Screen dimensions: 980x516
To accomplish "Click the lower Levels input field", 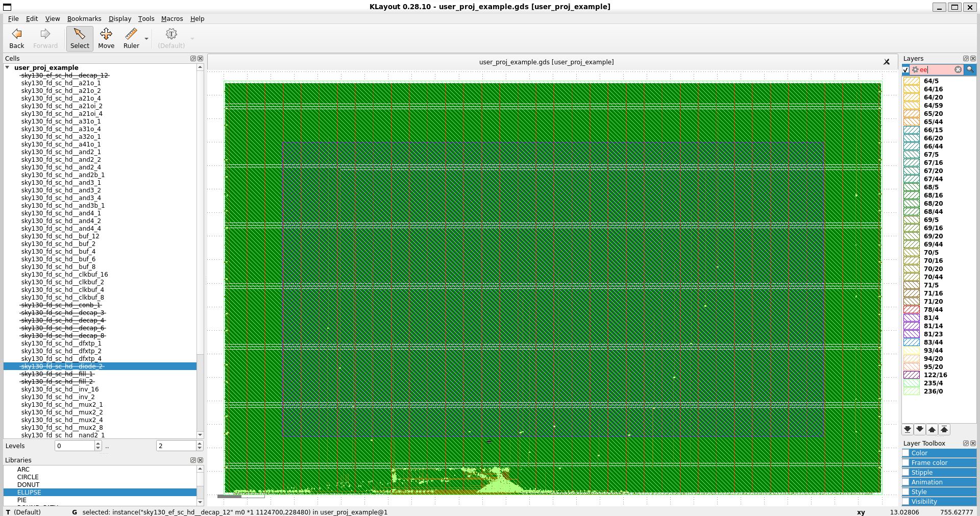I will 75,446.
